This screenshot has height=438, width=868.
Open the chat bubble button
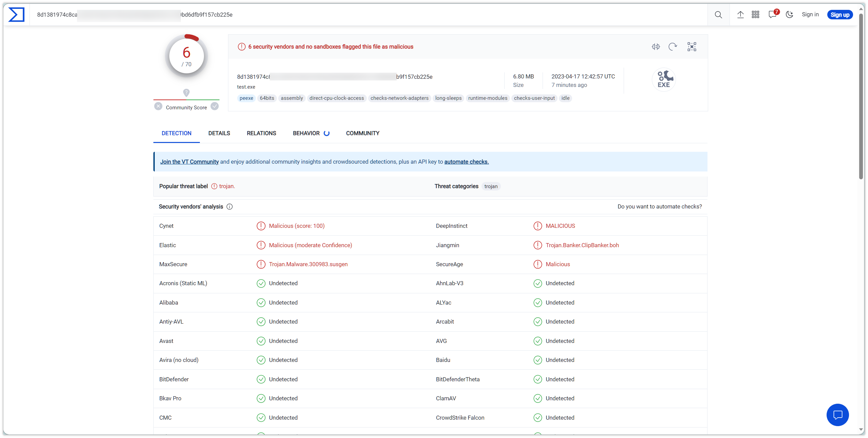pyautogui.click(x=838, y=415)
